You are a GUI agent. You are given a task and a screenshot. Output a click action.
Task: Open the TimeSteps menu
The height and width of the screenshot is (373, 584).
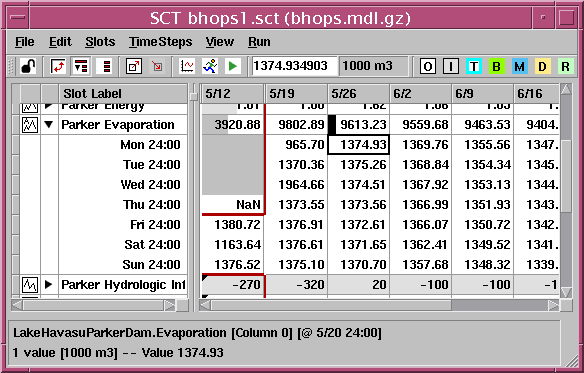[161, 42]
